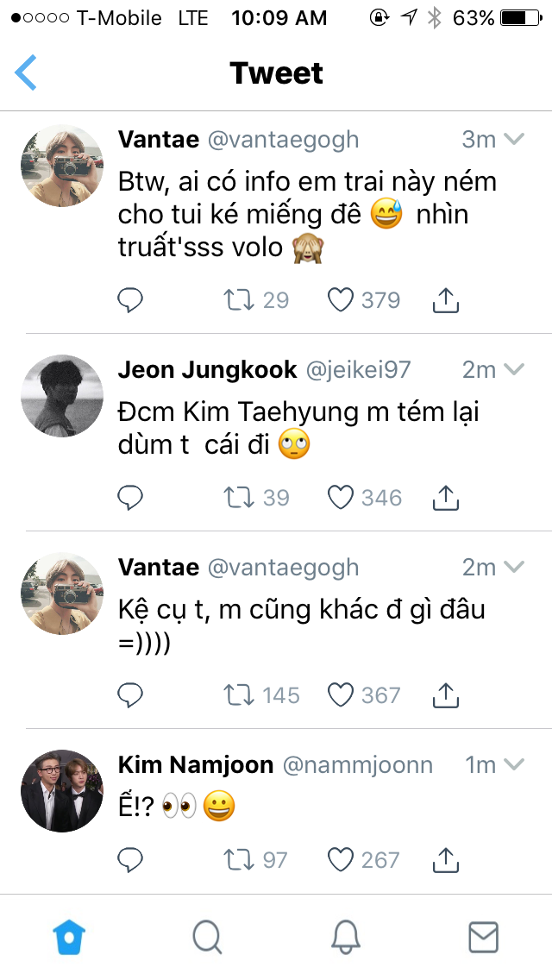Open the Notifications bell tab
552x980 pixels.
pos(345,936)
